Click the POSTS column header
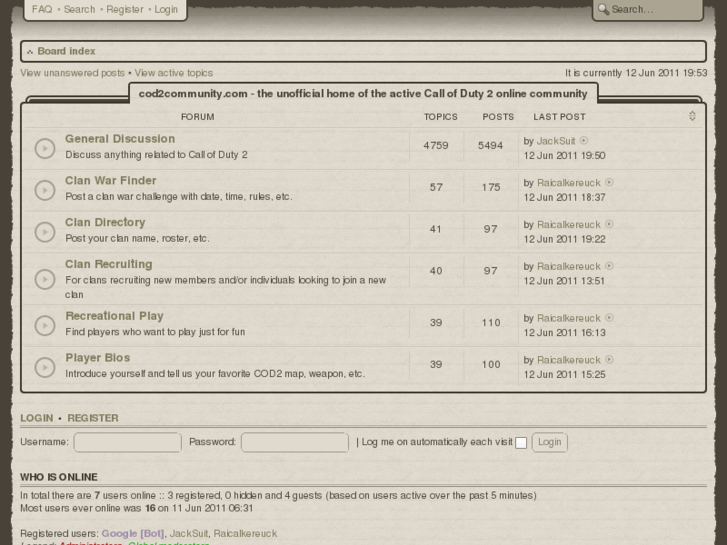This screenshot has width=727, height=545. [x=498, y=117]
